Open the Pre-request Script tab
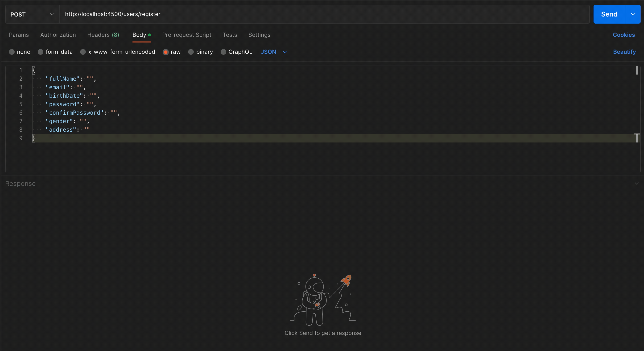The image size is (644, 351). (187, 35)
